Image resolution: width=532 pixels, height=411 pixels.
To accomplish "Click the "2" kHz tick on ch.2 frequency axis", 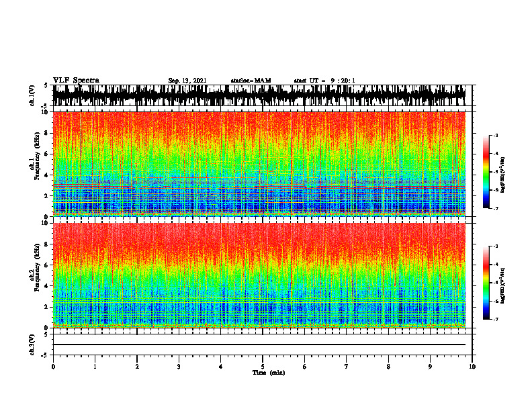I will pos(47,307).
